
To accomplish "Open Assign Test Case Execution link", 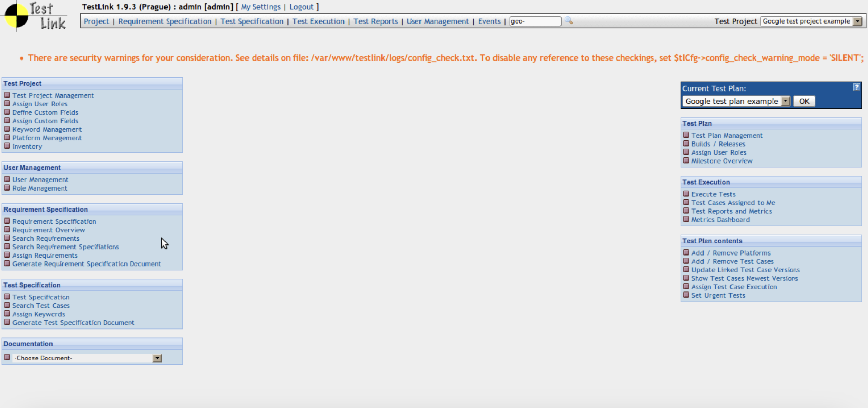I will pyautogui.click(x=734, y=287).
